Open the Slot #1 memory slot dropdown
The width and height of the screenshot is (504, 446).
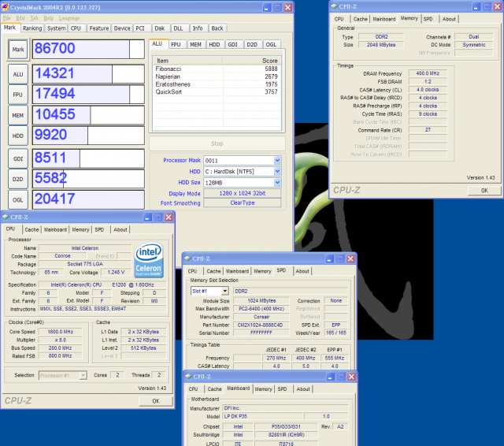tap(225, 291)
